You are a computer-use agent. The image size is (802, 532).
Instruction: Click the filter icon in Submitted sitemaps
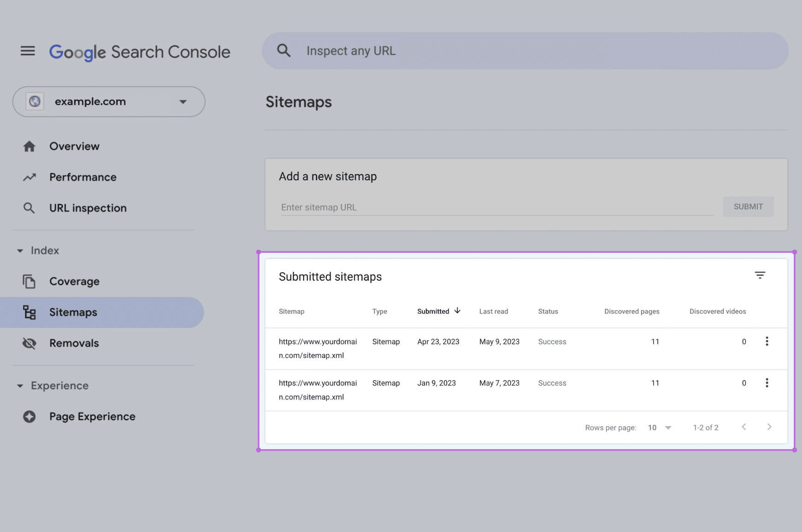(x=760, y=275)
